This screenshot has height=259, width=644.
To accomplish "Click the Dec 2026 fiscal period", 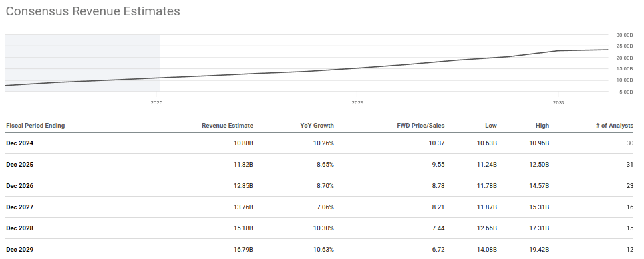I will coord(20,186).
